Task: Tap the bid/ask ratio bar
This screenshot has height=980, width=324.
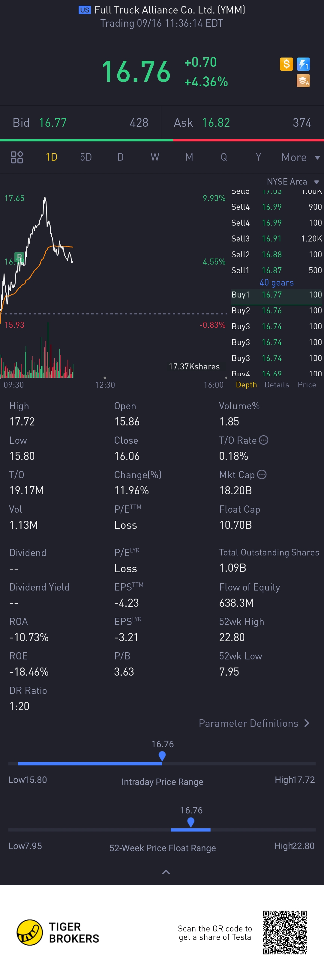Action: [162, 140]
